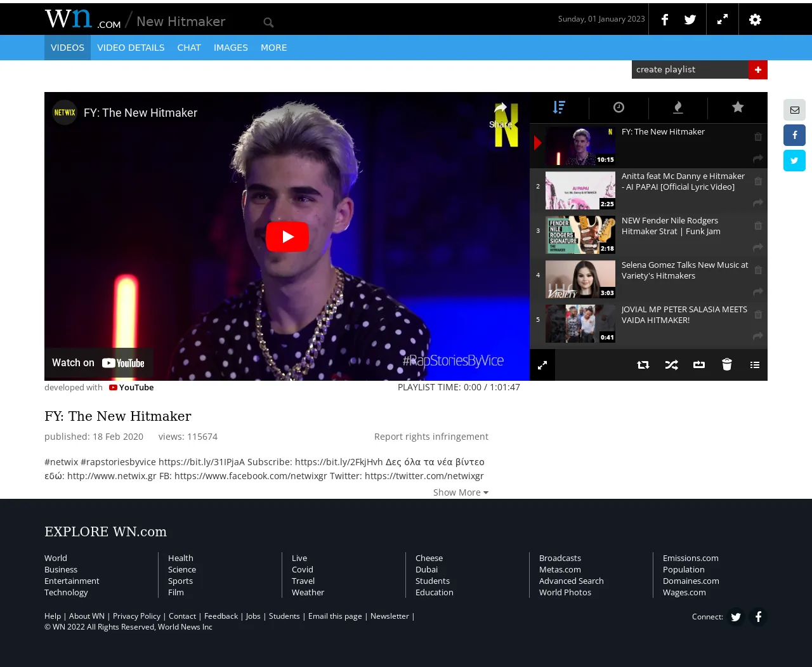This screenshot has height=667, width=812.
Task: Delete FY: The New Hitmaker from playlist
Action: coord(758,136)
